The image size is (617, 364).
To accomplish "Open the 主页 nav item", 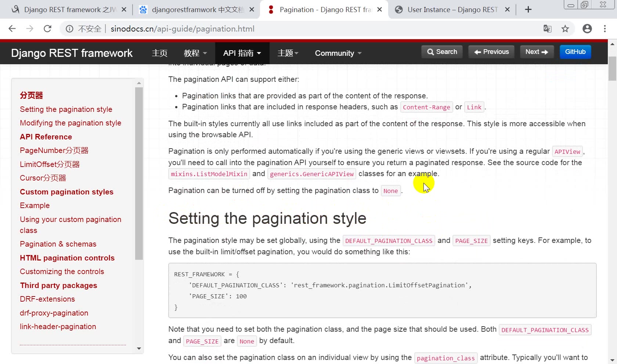I will [160, 53].
